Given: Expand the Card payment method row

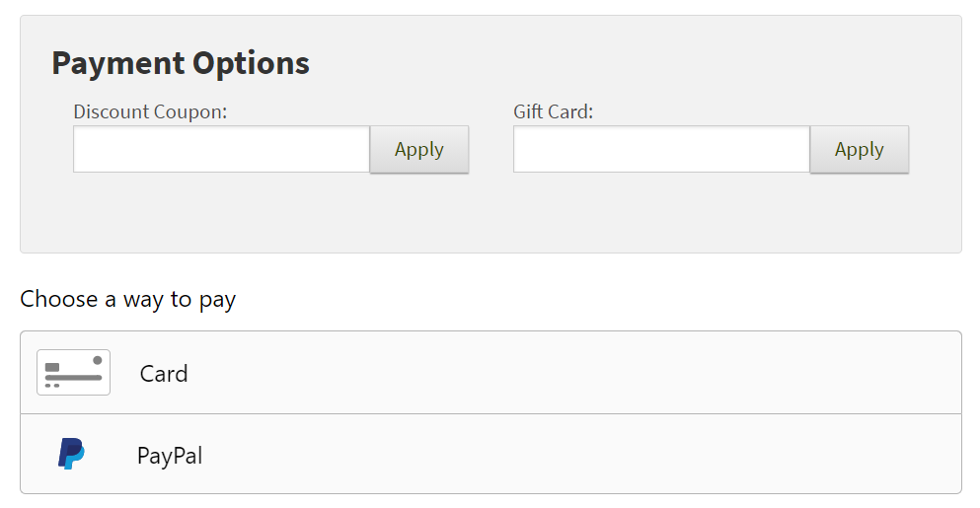Looking at the screenshot, I should click(x=490, y=373).
